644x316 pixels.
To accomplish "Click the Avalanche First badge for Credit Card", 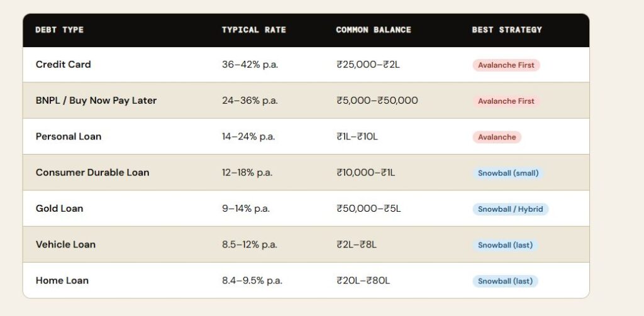I will point(506,65).
